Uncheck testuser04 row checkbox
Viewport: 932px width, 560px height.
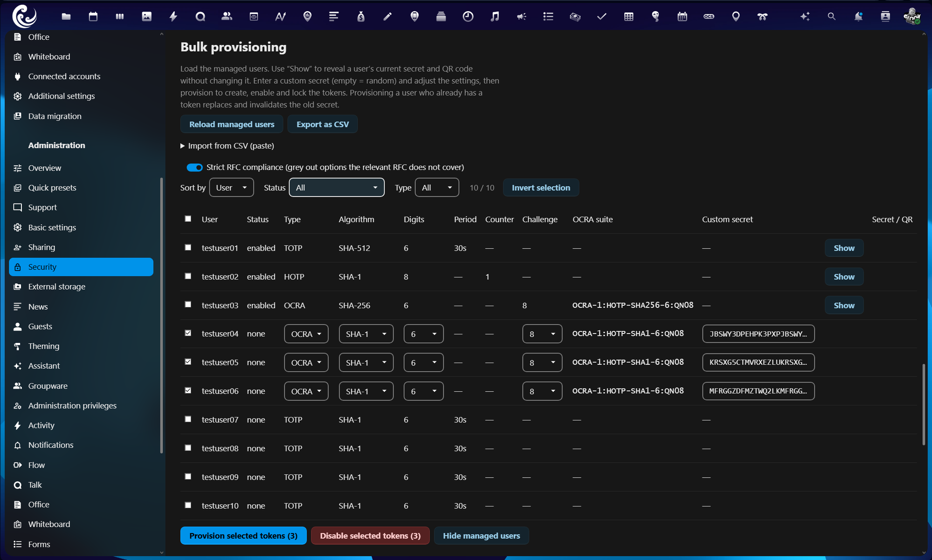pyautogui.click(x=188, y=333)
